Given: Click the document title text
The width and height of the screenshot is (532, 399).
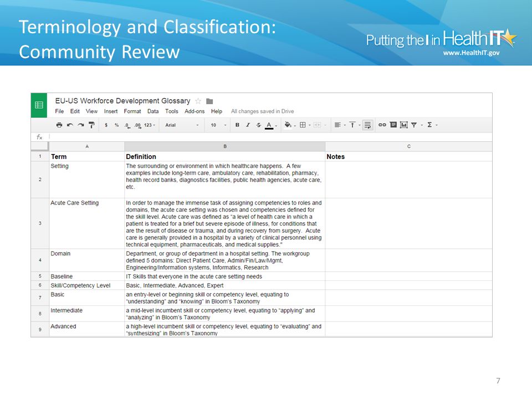Looking at the screenshot, I should 123,101.
